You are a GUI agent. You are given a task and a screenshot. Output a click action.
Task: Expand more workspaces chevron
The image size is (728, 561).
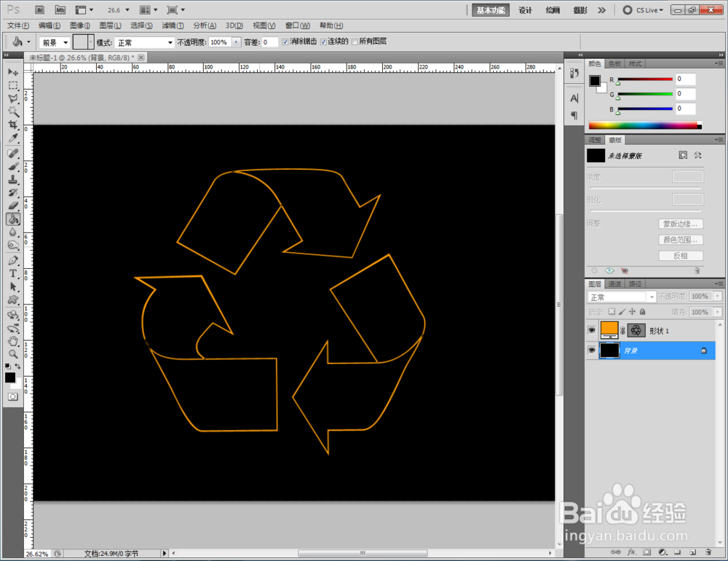click(602, 9)
